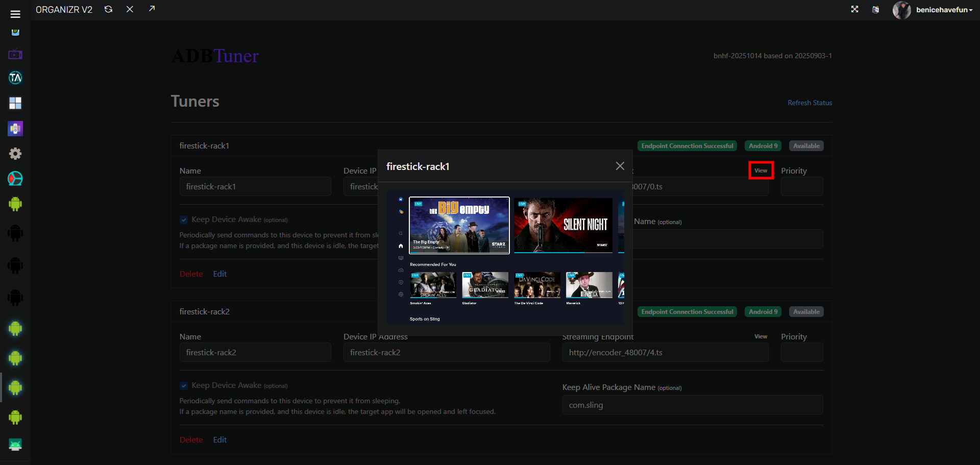
Task: Open the TA sidebar app icon
Action: pyautogui.click(x=15, y=78)
